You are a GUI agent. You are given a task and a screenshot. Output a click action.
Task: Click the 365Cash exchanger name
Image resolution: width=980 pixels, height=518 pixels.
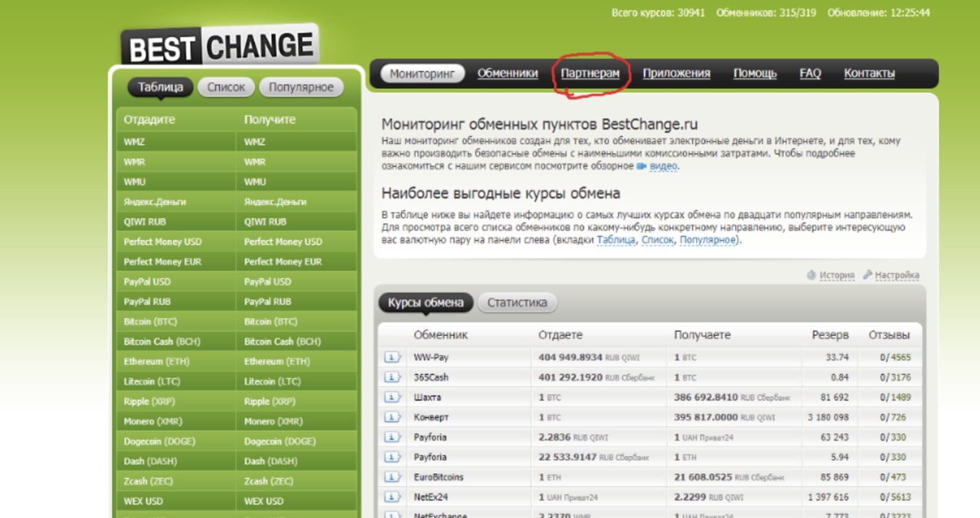click(431, 377)
